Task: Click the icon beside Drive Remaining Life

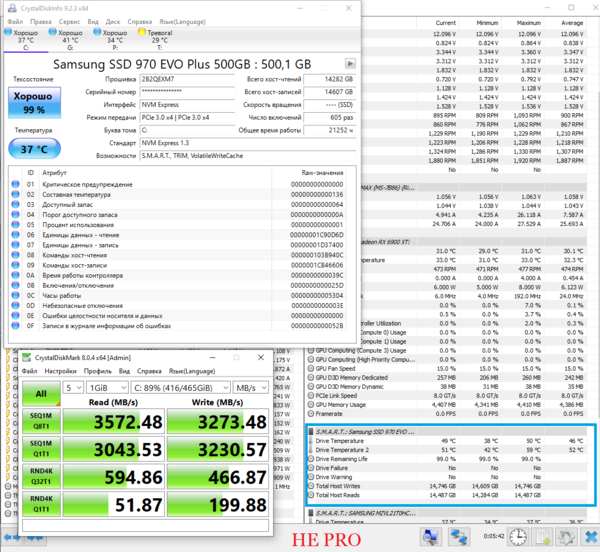Action: pos(311,459)
